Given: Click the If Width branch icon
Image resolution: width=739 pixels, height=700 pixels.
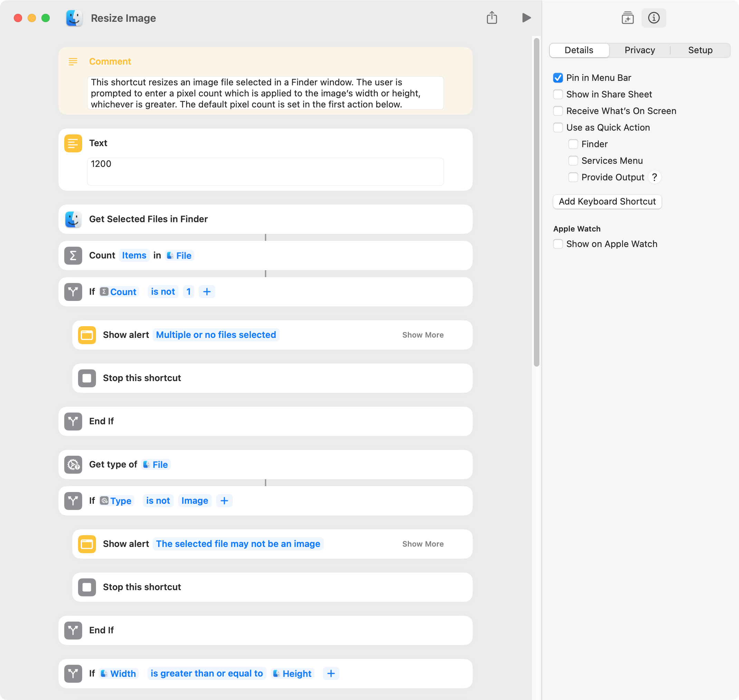Looking at the screenshot, I should 73,673.
